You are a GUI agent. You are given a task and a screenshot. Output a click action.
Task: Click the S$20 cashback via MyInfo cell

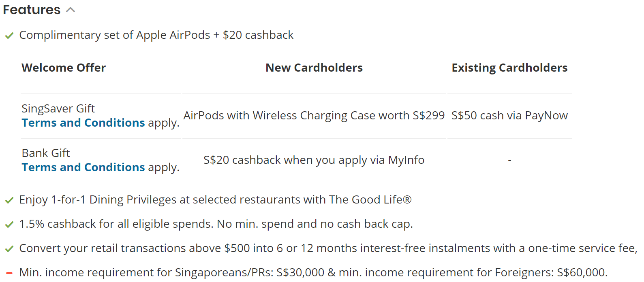(314, 160)
